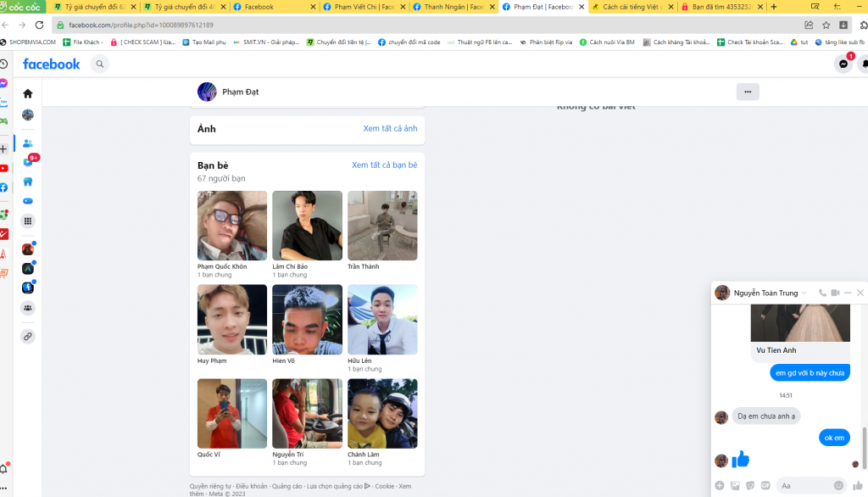The width and height of the screenshot is (868, 497).
Task: Open the SHOPBMVIA.COM bookmark
Action: [x=28, y=42]
